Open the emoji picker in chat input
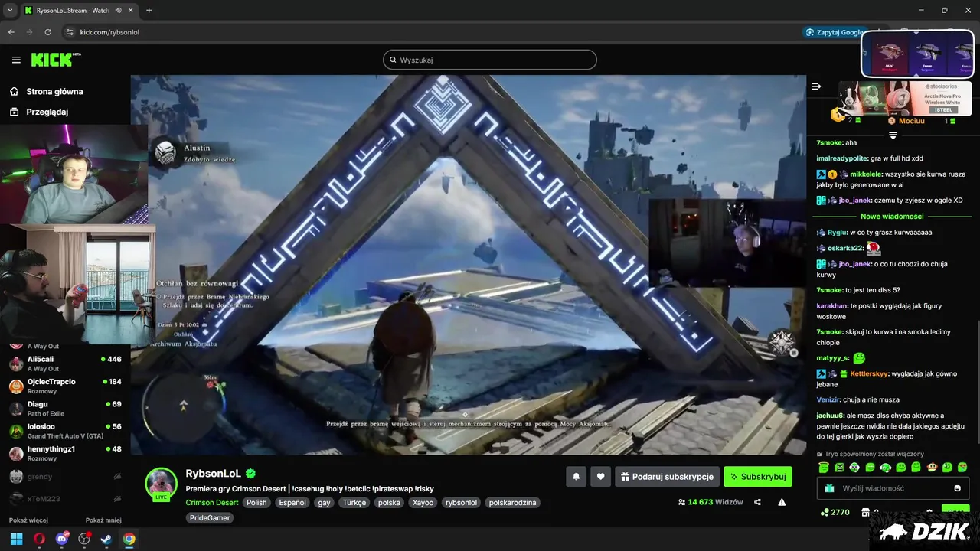This screenshot has width=980, height=551. [x=957, y=488]
